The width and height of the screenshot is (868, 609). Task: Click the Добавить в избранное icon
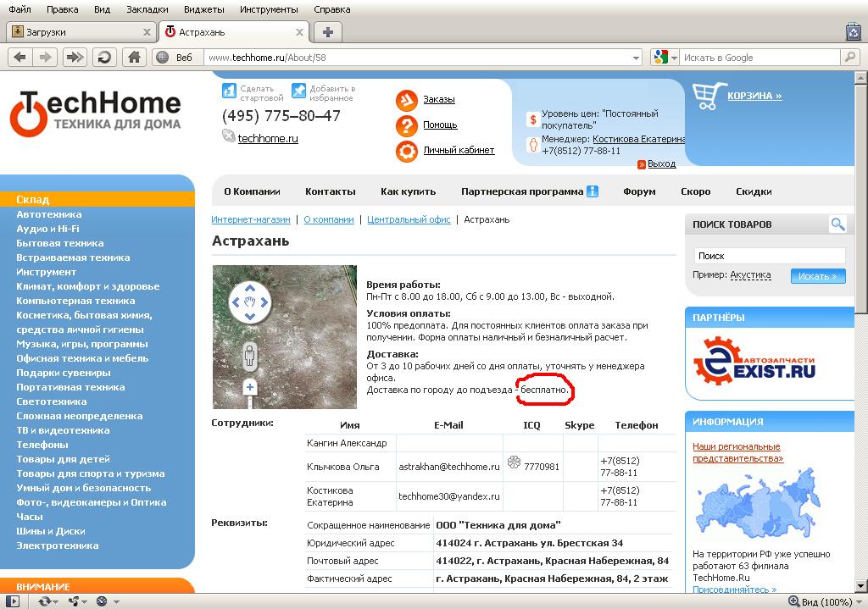(298, 90)
